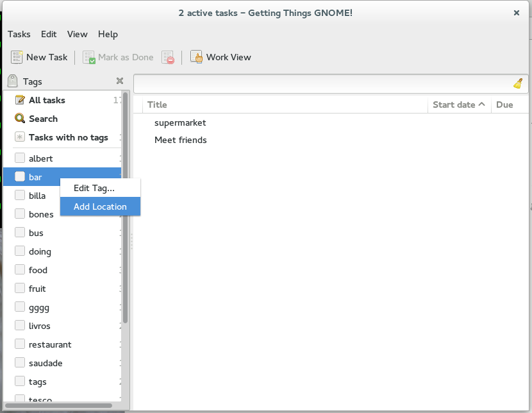Image resolution: width=532 pixels, height=413 pixels.
Task: Select the gggg tag label
Action: click(x=39, y=308)
